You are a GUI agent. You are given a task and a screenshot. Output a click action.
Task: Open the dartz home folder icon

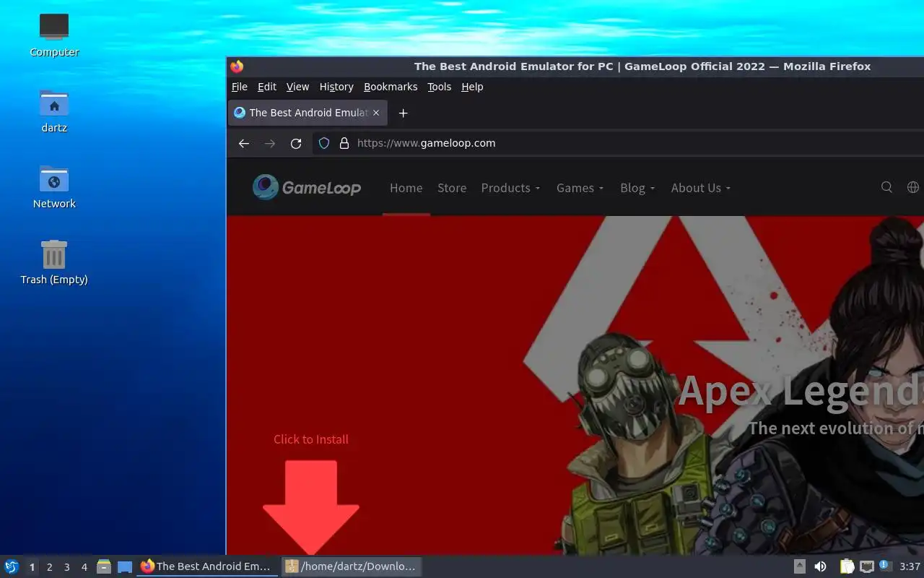pos(54,111)
